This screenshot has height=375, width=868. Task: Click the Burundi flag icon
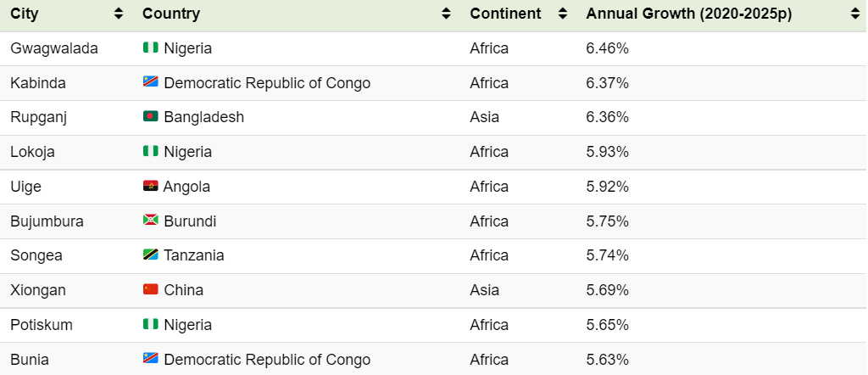pyautogui.click(x=151, y=221)
